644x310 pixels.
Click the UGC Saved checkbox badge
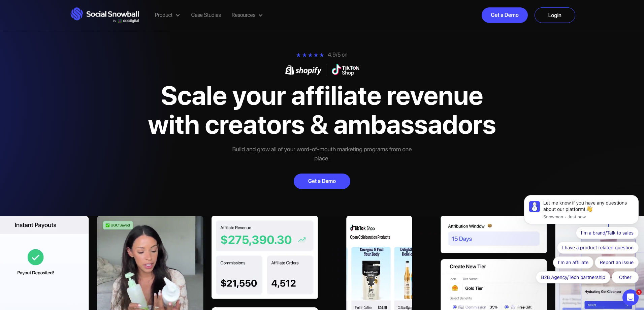(x=118, y=225)
